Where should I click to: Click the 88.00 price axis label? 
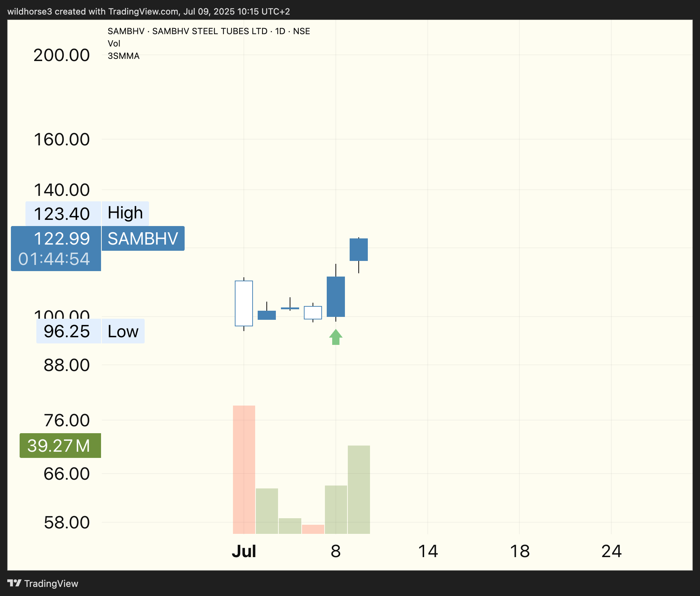(x=67, y=365)
